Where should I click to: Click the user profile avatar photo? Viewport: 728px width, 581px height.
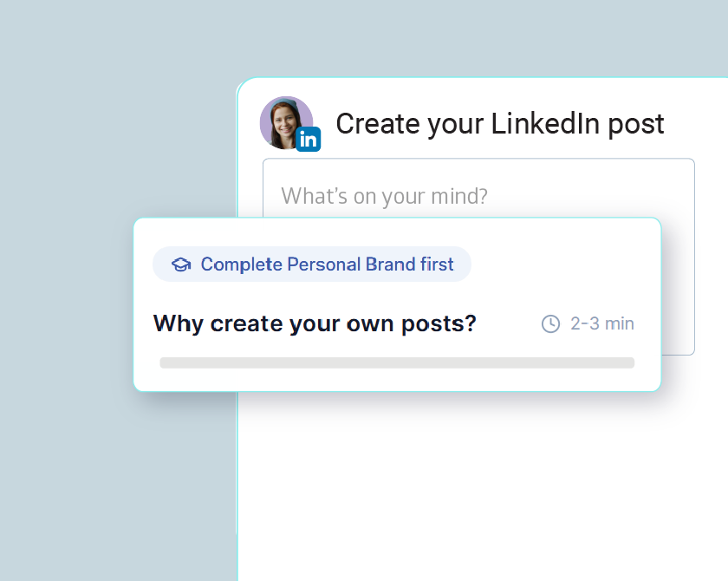point(283,120)
